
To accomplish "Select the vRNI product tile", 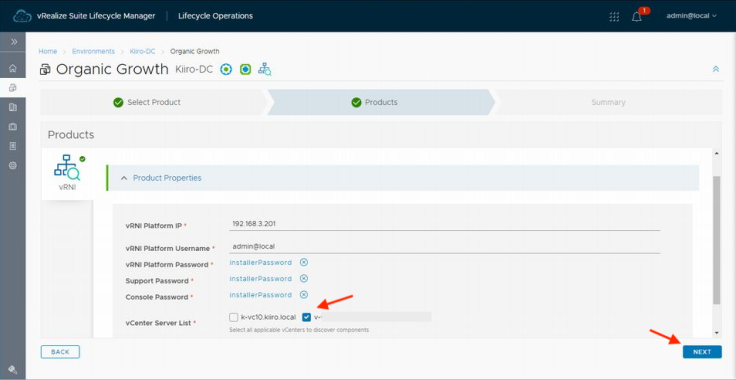I will pyautogui.click(x=67, y=174).
